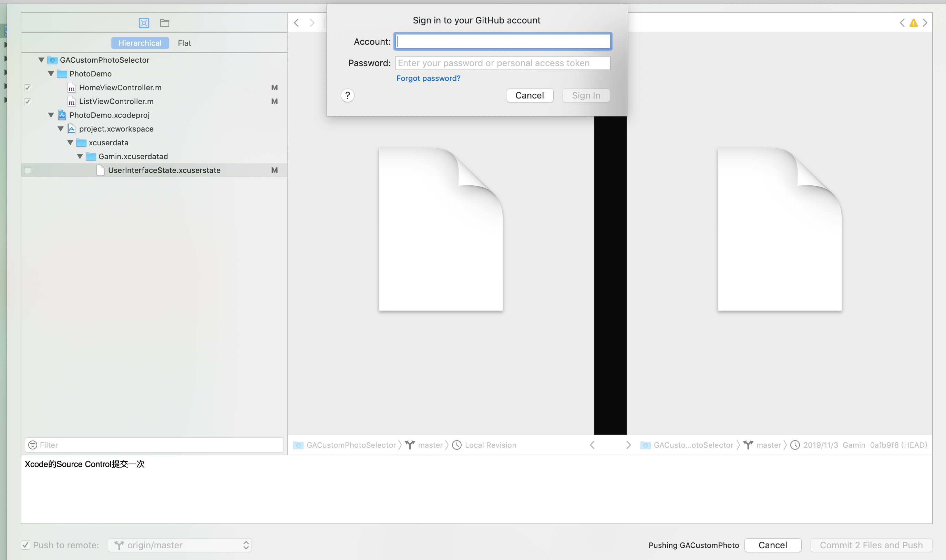
Task: Focus the Password input field
Action: coord(503,63)
